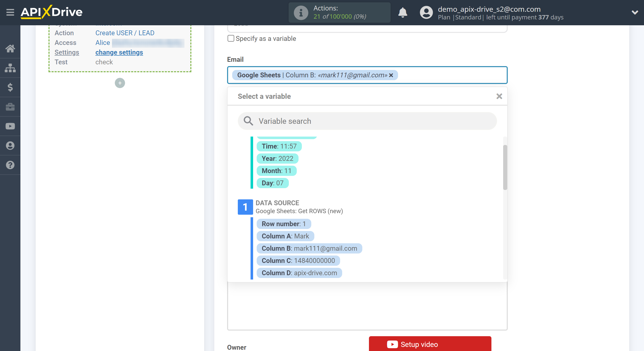Open billing dollar icon in sidebar
The height and width of the screenshot is (351, 644).
click(10, 87)
